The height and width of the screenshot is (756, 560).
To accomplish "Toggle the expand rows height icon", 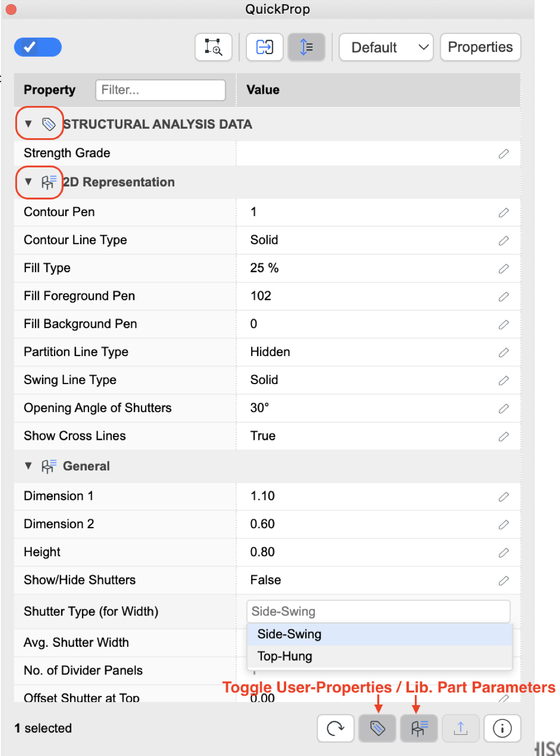I will click(x=306, y=47).
